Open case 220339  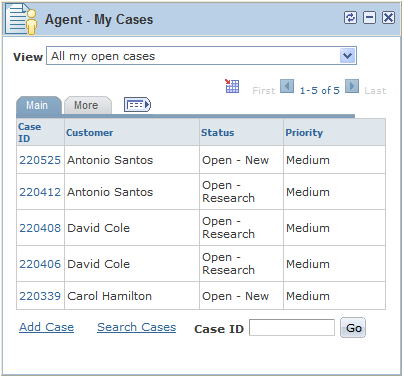point(40,296)
